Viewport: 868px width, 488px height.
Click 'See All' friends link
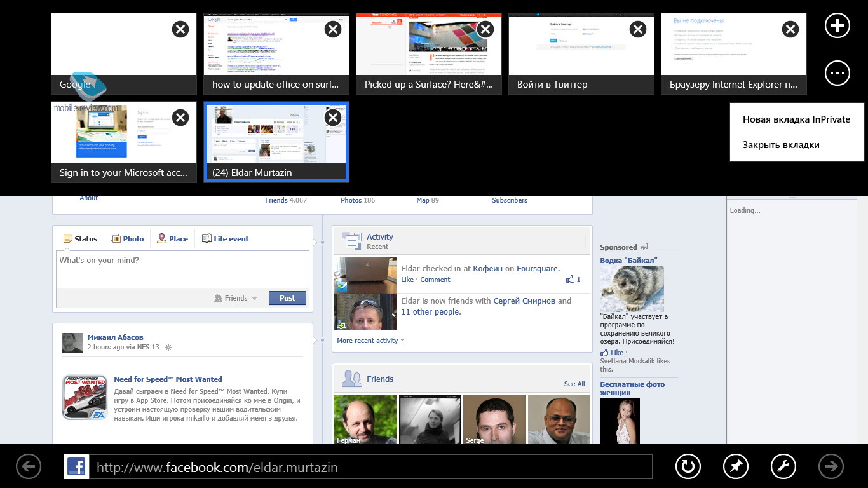574,384
